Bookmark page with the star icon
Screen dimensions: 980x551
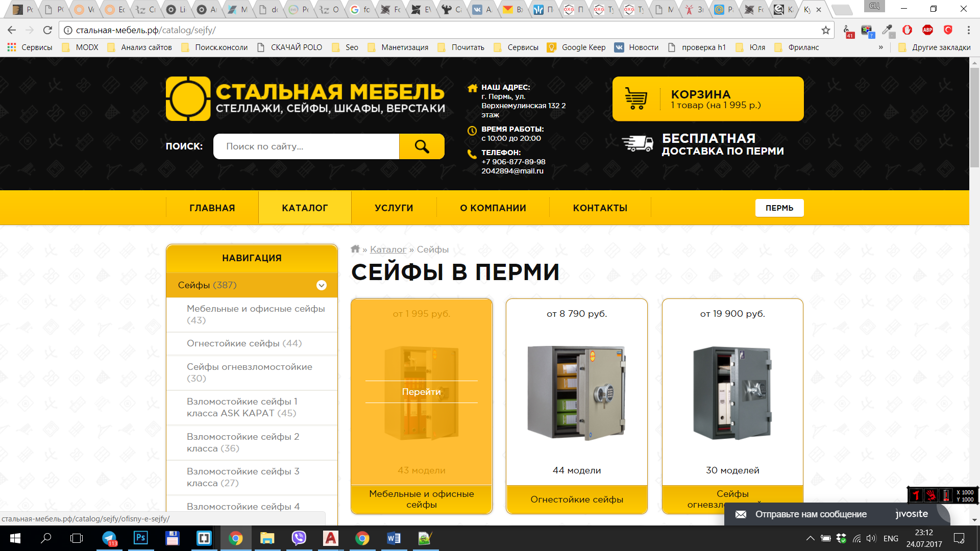click(825, 30)
